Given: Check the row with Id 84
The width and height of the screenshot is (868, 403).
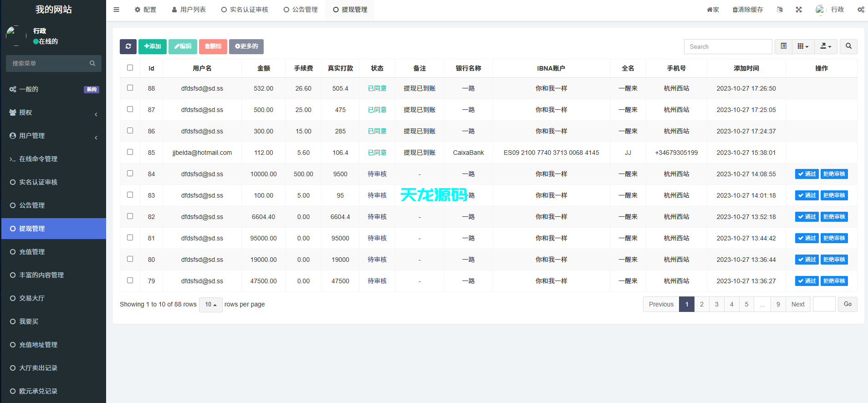Looking at the screenshot, I should tap(130, 173).
